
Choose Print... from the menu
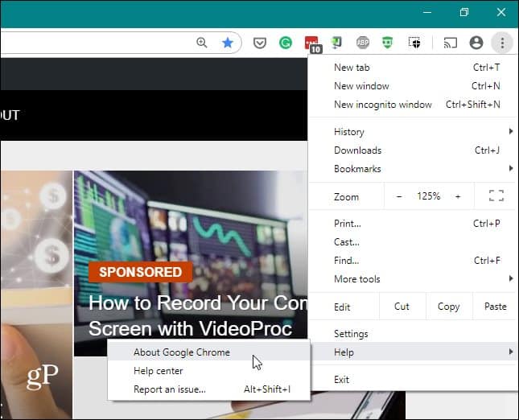(x=414, y=224)
